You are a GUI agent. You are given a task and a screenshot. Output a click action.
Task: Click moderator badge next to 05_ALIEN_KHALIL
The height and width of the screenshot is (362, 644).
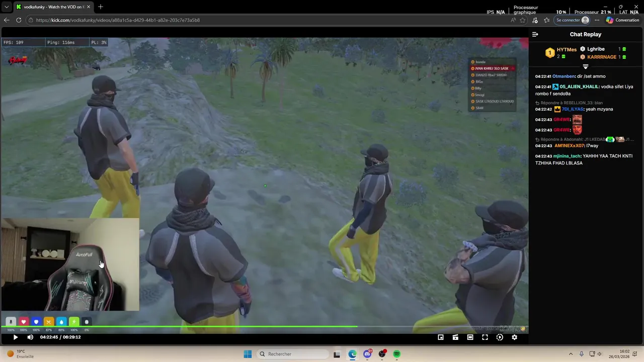(555, 86)
